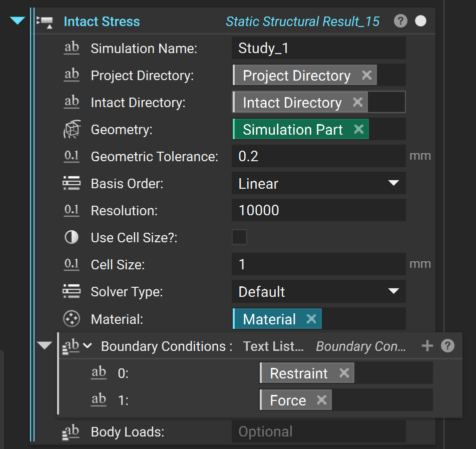Remove the Intact Directory chip
This screenshot has height=449, width=476.
tap(358, 102)
